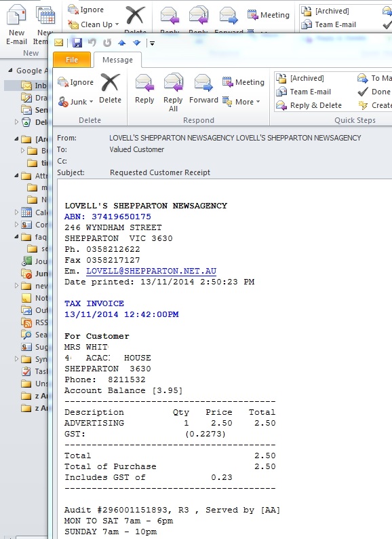Click the Redo icon in the quick access toolbar

pyautogui.click(x=107, y=43)
